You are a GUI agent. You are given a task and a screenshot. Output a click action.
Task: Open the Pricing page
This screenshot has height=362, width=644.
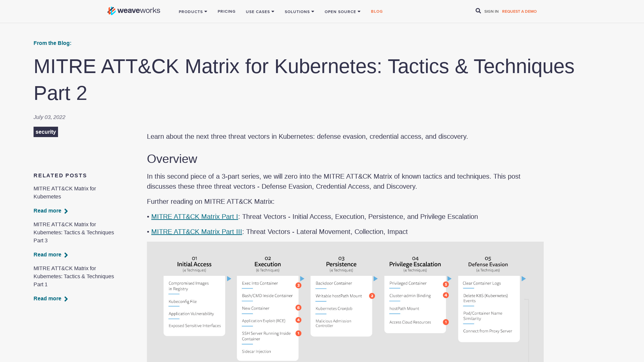[226, 11]
